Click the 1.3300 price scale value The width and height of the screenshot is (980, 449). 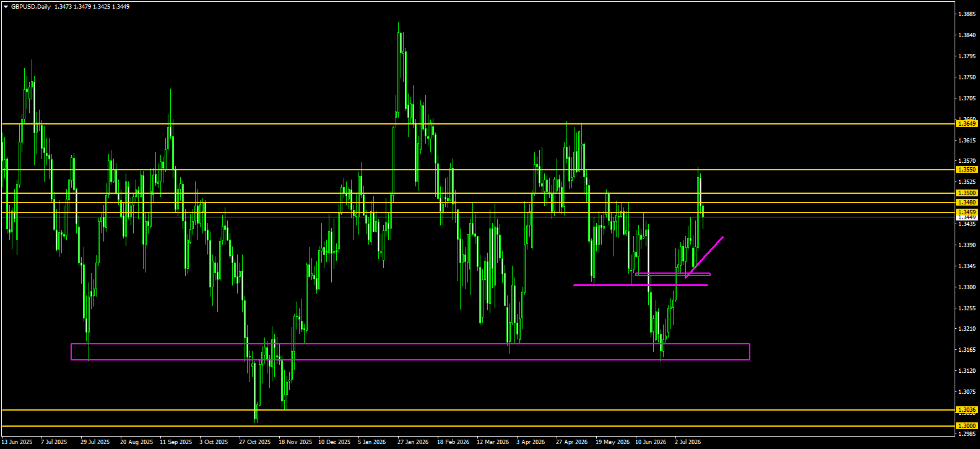click(967, 287)
